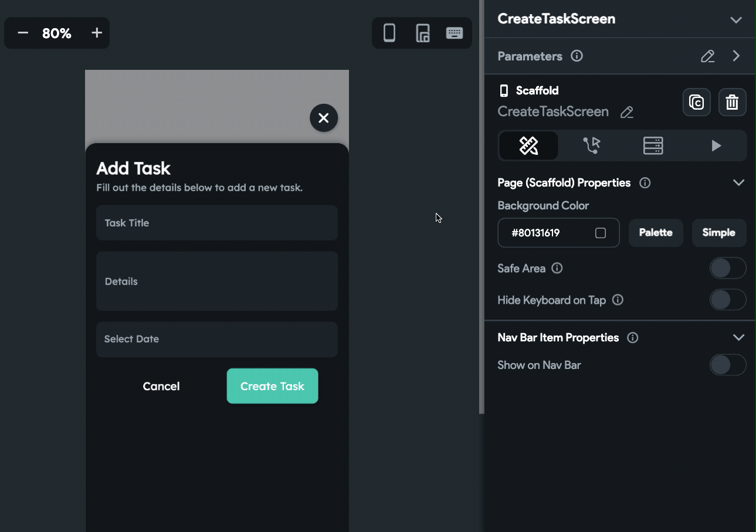Select the Task Title field
This screenshot has height=532, width=756.
pyautogui.click(x=217, y=223)
